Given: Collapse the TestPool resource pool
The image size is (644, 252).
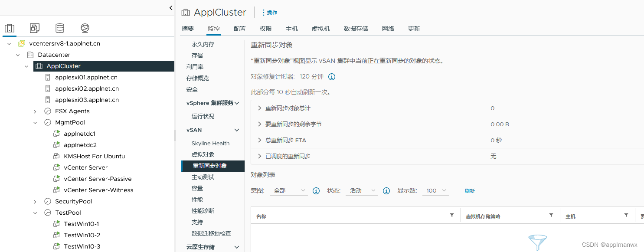Looking at the screenshot, I should pyautogui.click(x=35, y=213).
